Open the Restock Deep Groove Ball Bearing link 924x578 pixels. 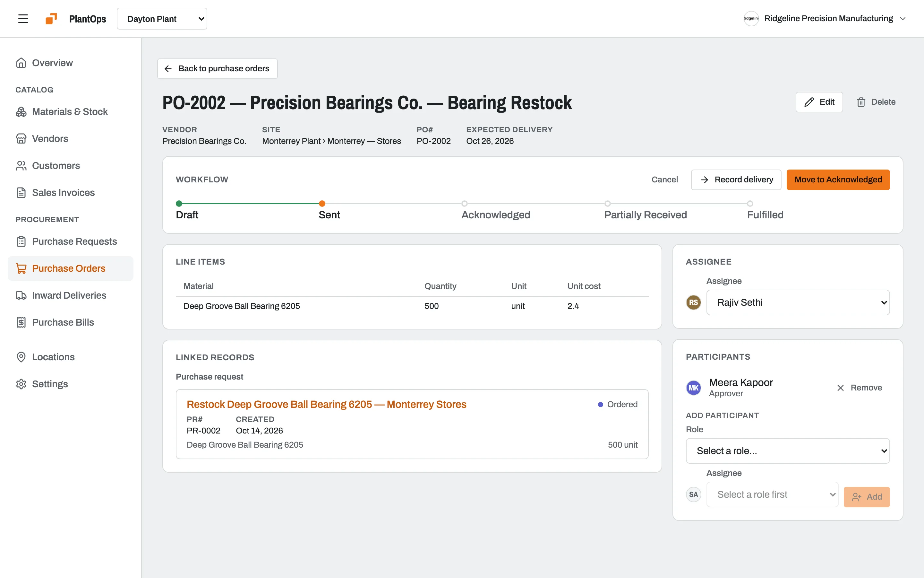click(327, 404)
